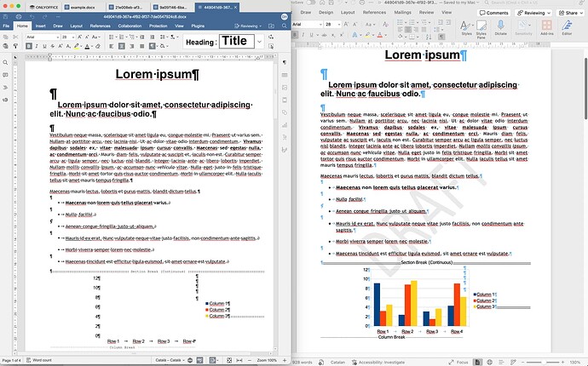The height and width of the screenshot is (366, 588).
Task: Click the ONLYOFFICE clear style eraser icon
Action: click(x=98, y=47)
